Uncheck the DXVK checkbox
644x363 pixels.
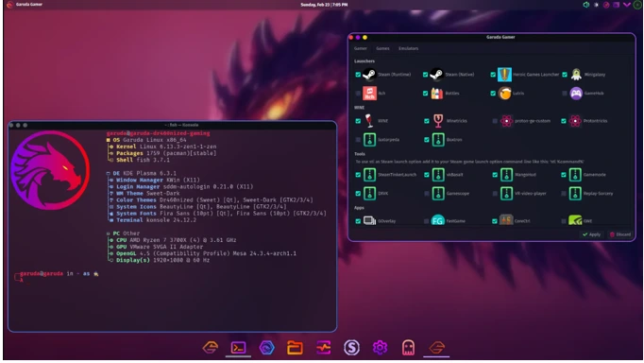(358, 193)
